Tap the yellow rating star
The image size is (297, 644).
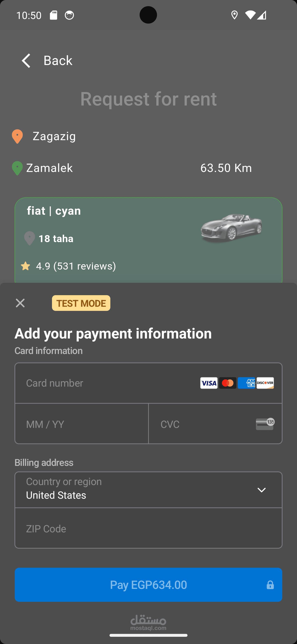[x=26, y=266]
